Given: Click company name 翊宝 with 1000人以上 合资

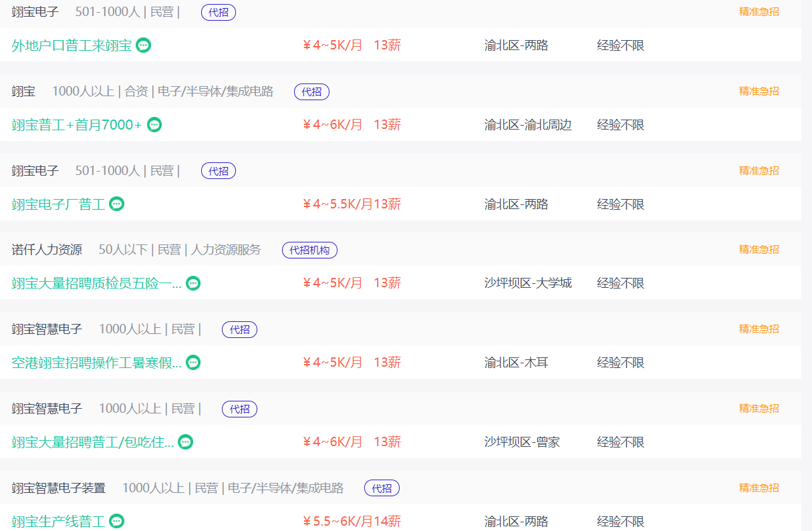Looking at the screenshot, I should (x=23, y=92).
